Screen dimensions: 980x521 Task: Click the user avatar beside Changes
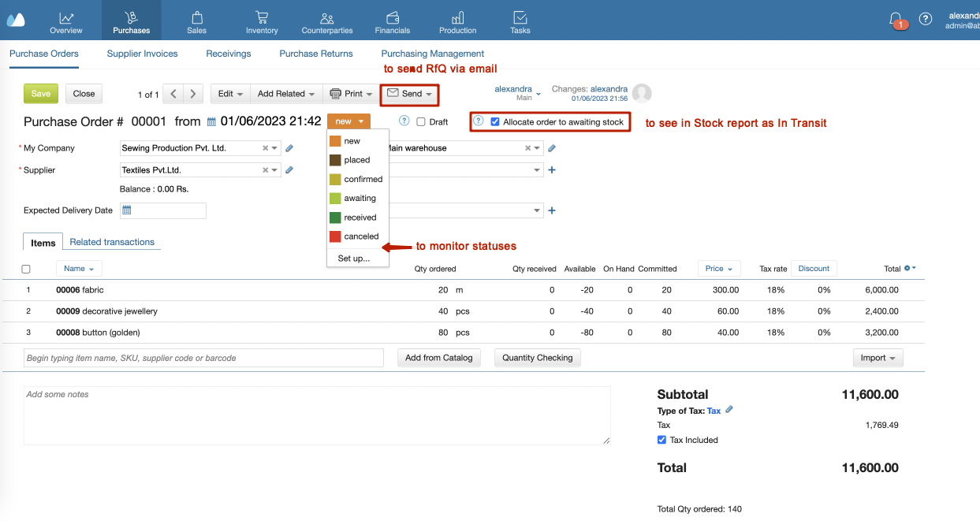[642, 94]
